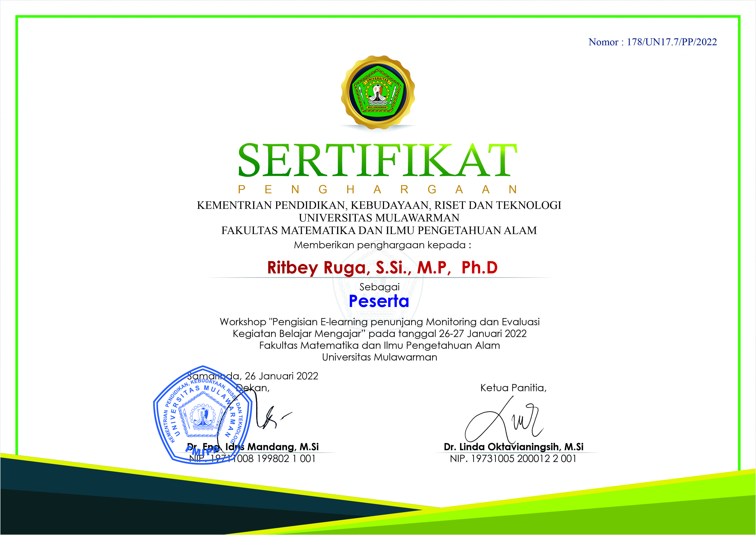Click Dr. Linda Oktavianingsih, M.Si name
The height and width of the screenshot is (535, 756).
(x=513, y=447)
